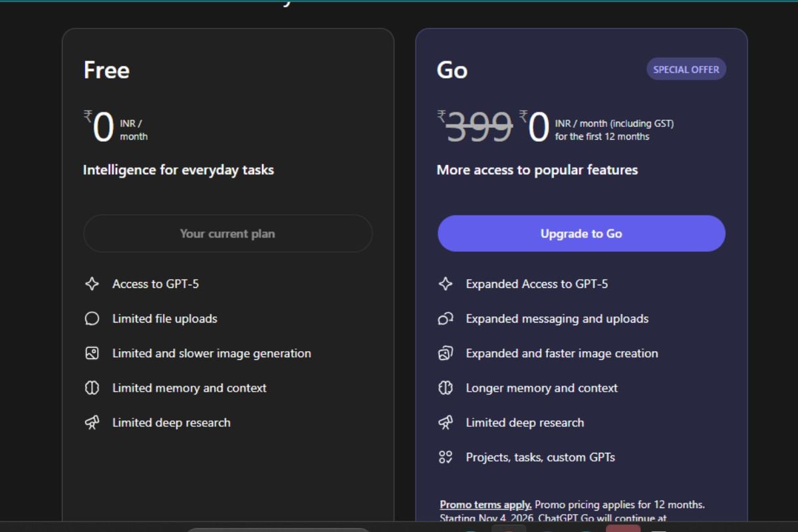Click the Your current plan button

[227, 233]
